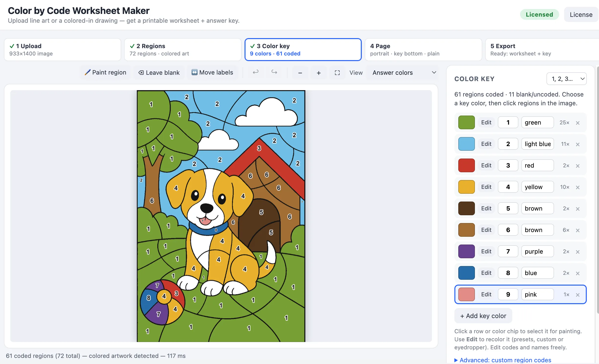Click the green name field
599x364 pixels.
(537, 122)
